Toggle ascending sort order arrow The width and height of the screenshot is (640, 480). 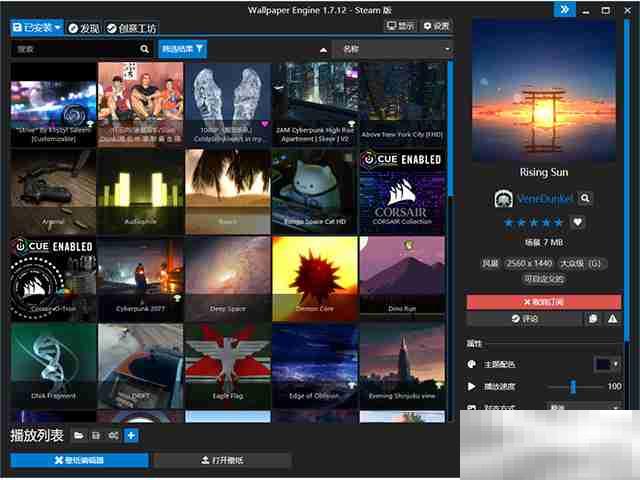click(x=323, y=50)
